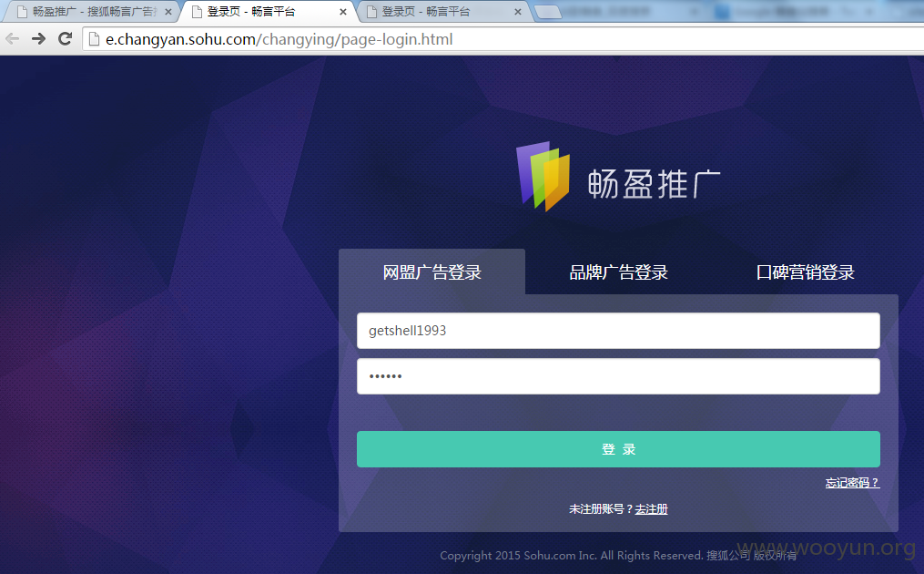This screenshot has height=574, width=924.
Task: Close the 畅盈推广 - 搜狐畅言广告 browser tab
Action: click(168, 12)
